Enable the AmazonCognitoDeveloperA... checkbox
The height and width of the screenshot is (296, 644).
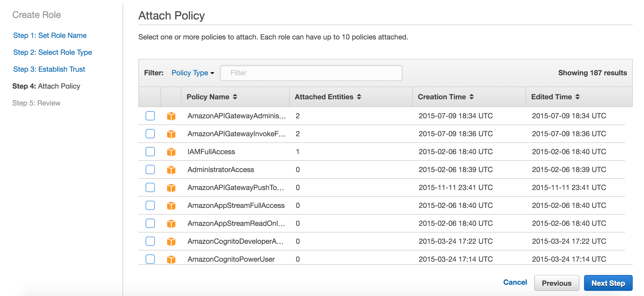tap(150, 241)
